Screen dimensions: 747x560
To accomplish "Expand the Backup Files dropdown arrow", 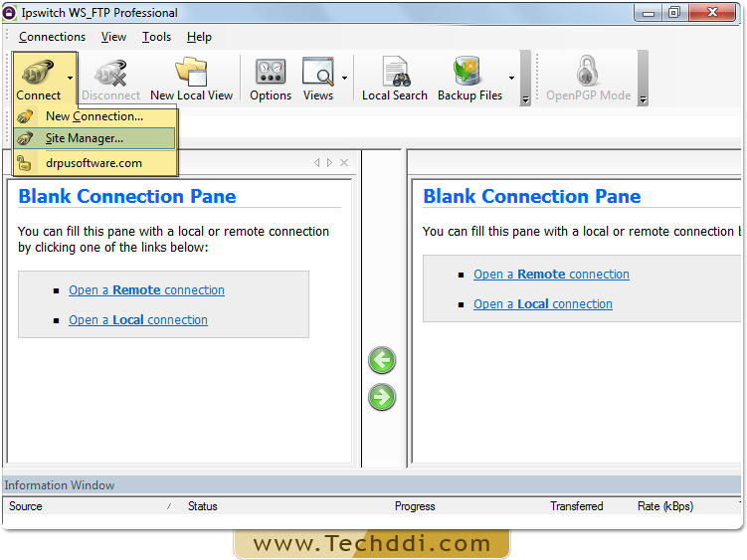I will [512, 77].
